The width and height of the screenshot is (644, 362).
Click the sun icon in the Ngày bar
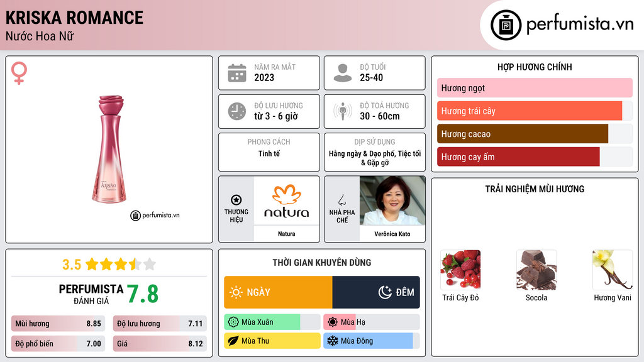point(236,292)
